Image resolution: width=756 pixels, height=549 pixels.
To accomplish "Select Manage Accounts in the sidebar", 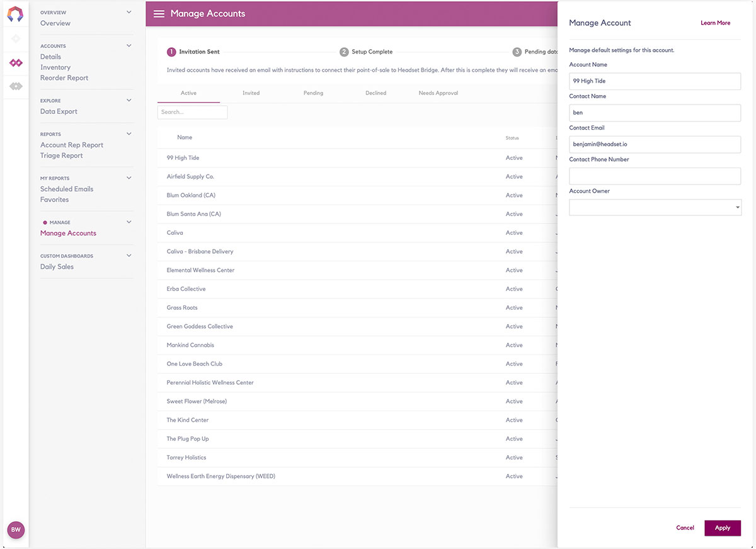I will point(68,233).
